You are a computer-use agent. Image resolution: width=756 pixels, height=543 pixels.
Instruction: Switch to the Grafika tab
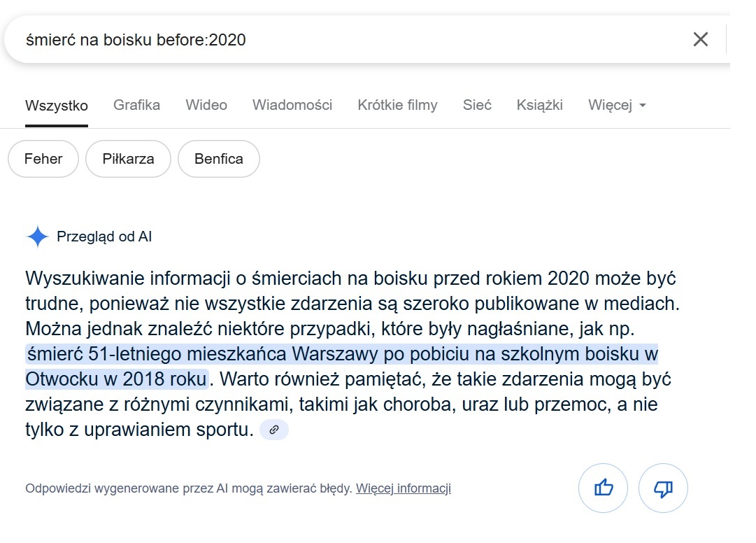[x=136, y=105]
